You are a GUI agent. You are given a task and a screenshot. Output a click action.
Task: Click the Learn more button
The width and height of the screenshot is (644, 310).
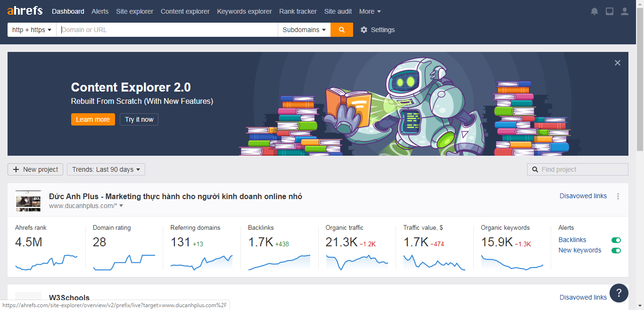93,119
